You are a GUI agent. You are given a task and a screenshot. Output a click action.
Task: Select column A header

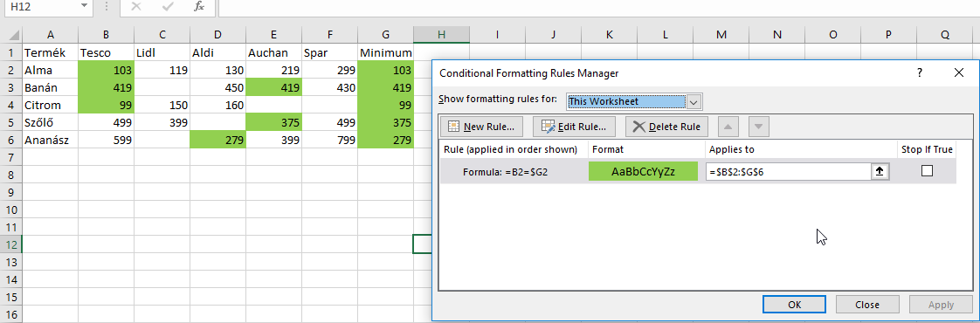click(50, 35)
